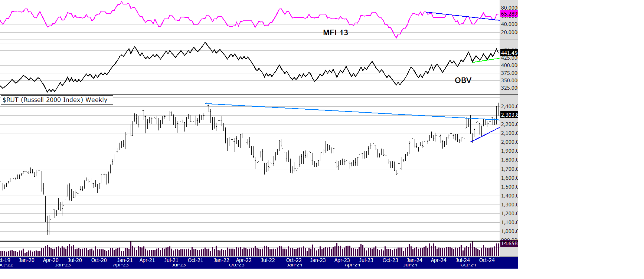Image resolution: width=644 pixels, height=279 pixels.
Task: Select the 2,303.8 last price tag
Action: point(509,115)
